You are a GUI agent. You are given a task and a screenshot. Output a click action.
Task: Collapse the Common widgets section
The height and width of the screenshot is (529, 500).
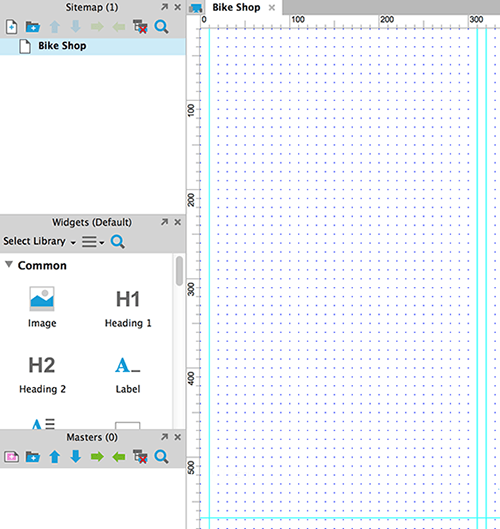9,264
